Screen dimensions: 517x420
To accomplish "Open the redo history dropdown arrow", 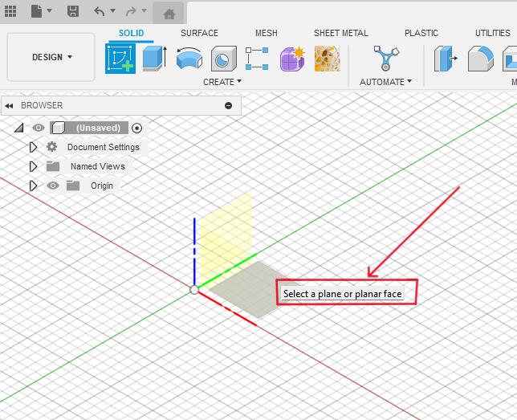I will [x=144, y=11].
